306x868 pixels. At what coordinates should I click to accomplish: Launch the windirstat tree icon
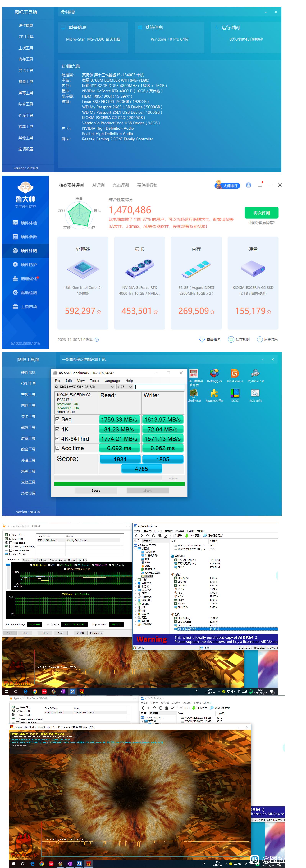(194, 393)
